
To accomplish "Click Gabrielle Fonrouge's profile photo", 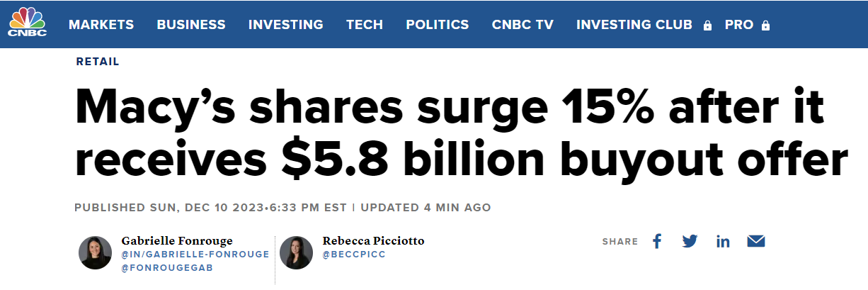I will pos(96,253).
